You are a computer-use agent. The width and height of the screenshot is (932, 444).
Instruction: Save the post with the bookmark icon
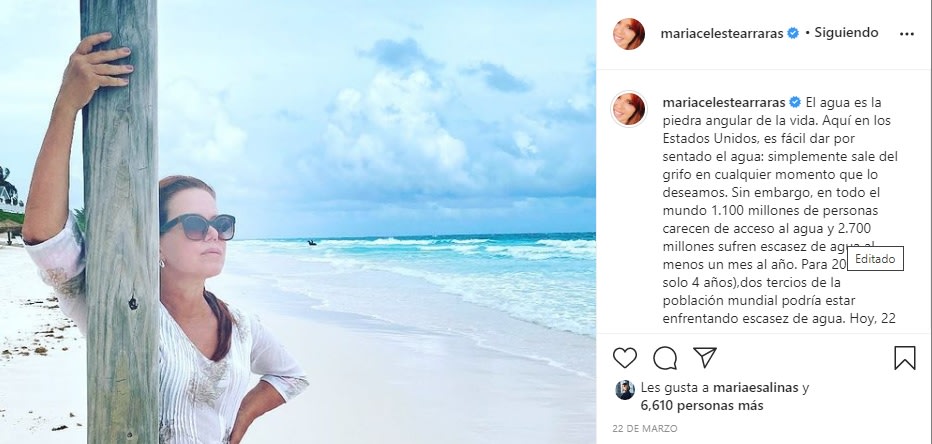click(x=904, y=358)
